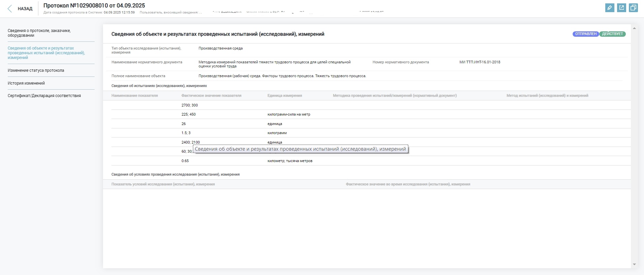Viewport: 644px width, 275px height.
Task: Click creation date '04.09.2025 12:15:59' text
Action: coord(119,12)
